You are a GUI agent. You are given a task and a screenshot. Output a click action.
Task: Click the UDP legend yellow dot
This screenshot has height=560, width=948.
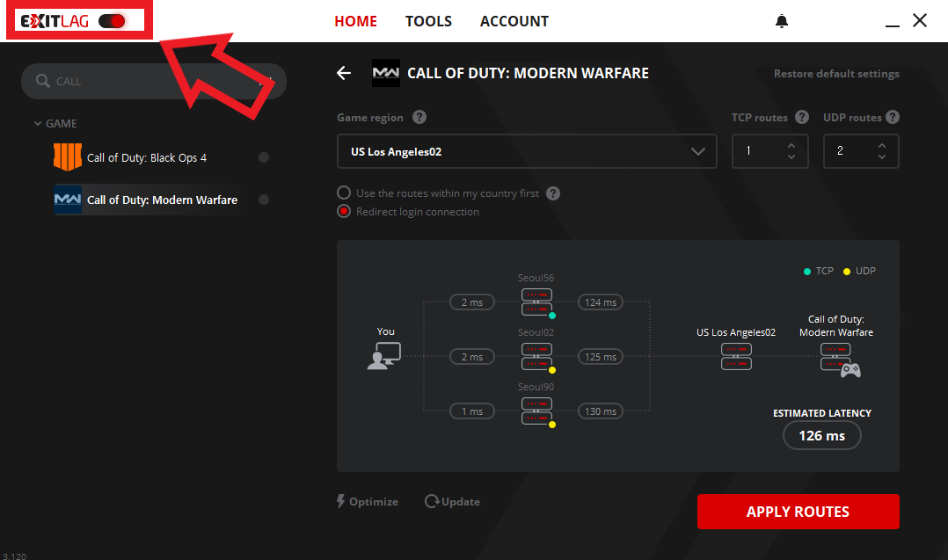[846, 272]
